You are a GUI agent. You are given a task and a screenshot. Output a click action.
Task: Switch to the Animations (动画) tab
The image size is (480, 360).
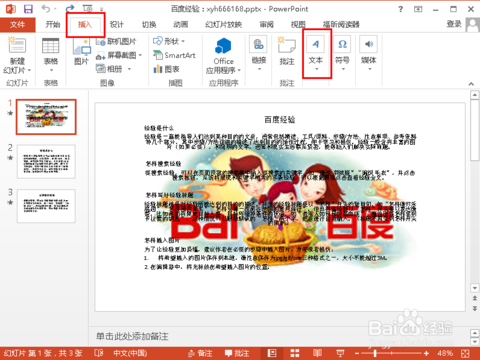coord(181,24)
